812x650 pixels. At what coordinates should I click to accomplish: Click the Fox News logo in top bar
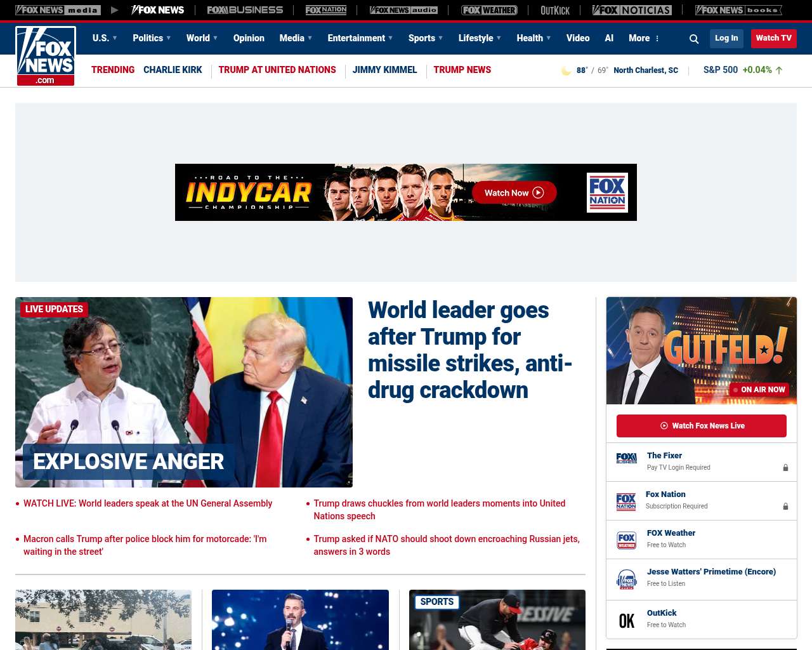tap(157, 10)
